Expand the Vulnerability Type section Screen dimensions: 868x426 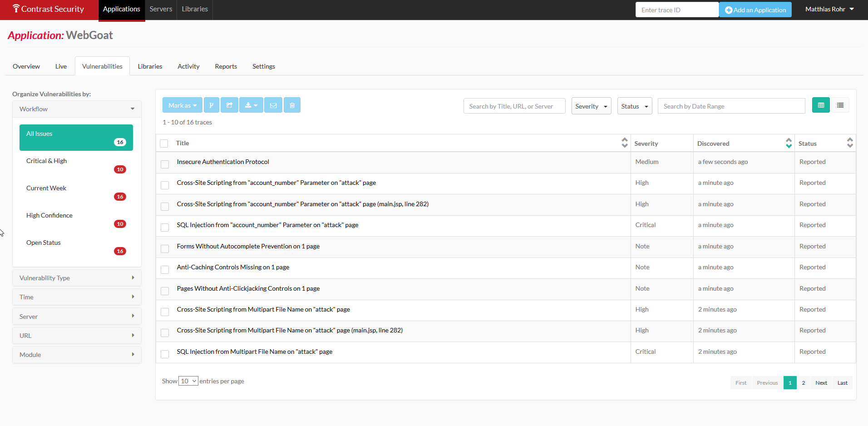pos(77,278)
